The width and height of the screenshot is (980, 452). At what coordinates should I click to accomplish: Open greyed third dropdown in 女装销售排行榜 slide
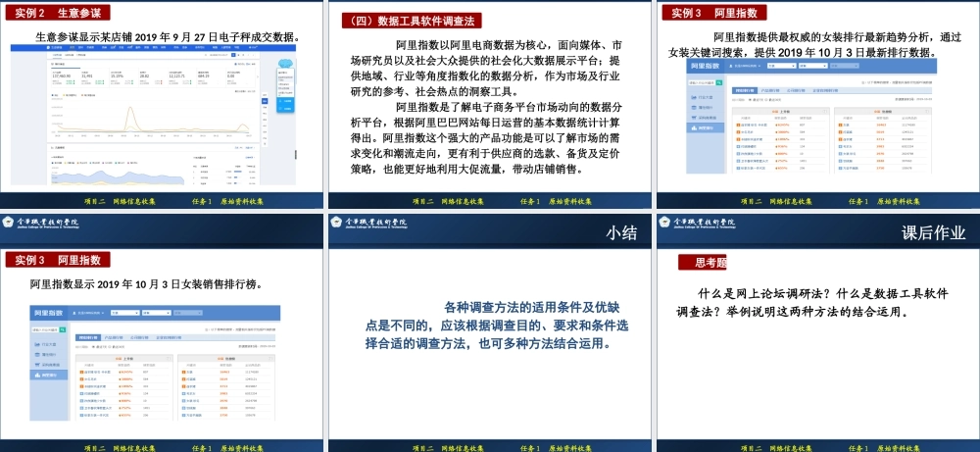[188, 313]
